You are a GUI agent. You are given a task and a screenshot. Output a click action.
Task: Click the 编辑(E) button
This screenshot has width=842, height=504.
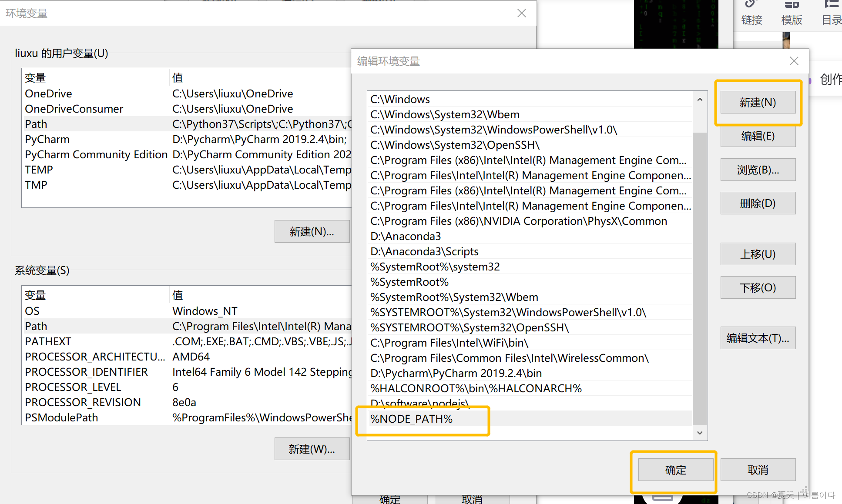click(x=758, y=136)
